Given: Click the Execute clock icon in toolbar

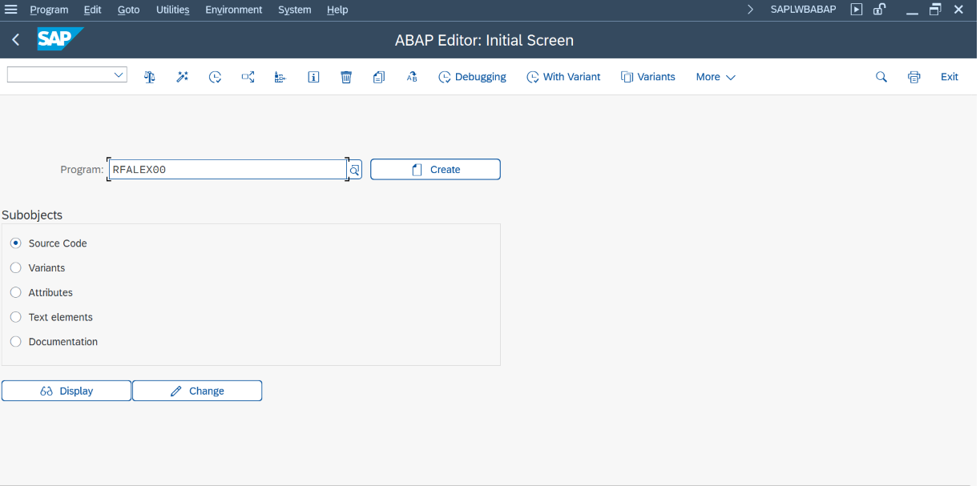Looking at the screenshot, I should pos(215,77).
